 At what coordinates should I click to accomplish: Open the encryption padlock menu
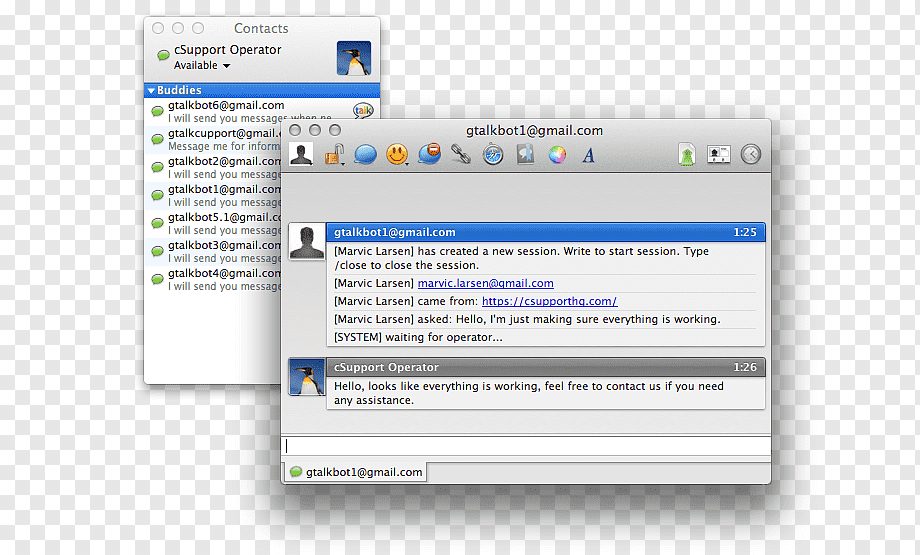pyautogui.click(x=333, y=155)
